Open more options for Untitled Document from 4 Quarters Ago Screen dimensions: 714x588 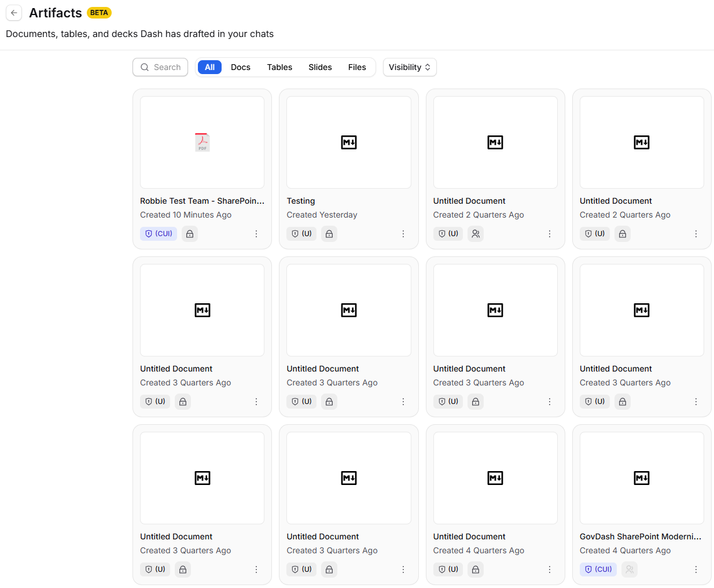pyautogui.click(x=550, y=569)
